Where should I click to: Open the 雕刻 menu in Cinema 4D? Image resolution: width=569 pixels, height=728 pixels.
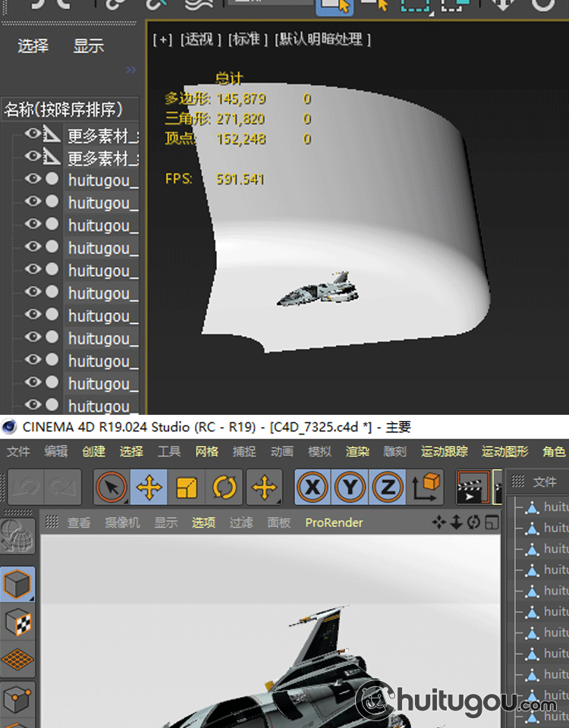[395, 451]
